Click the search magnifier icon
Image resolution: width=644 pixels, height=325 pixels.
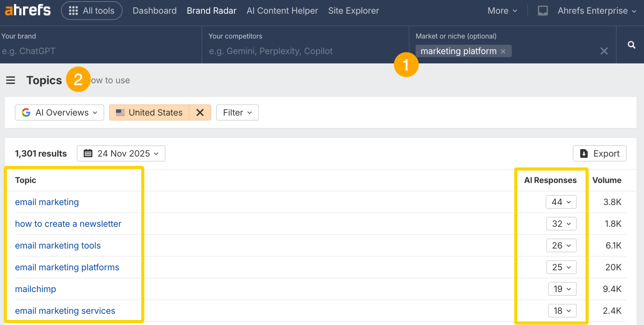[x=631, y=45]
